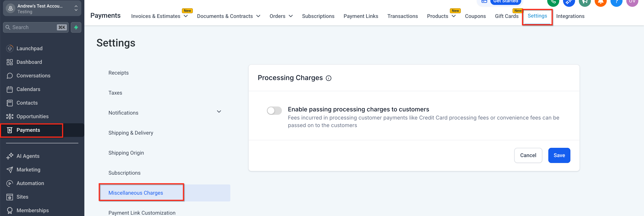This screenshot has width=644, height=216.
Task: Open AI Agents in the sidebar
Action: point(28,156)
